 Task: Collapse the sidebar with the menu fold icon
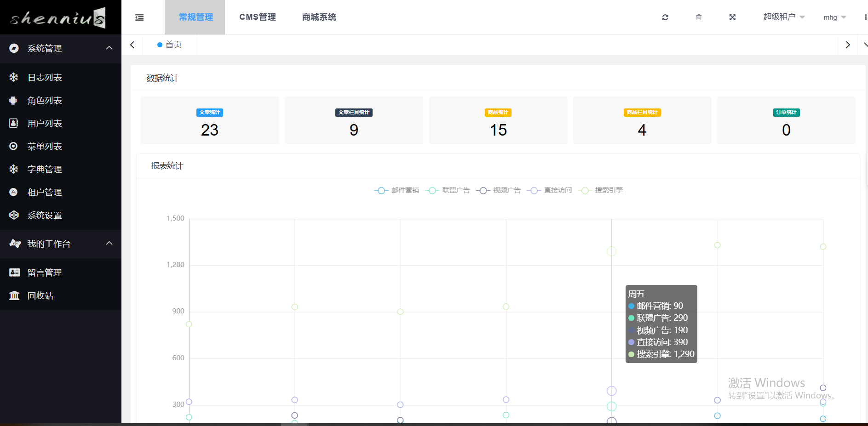139,17
